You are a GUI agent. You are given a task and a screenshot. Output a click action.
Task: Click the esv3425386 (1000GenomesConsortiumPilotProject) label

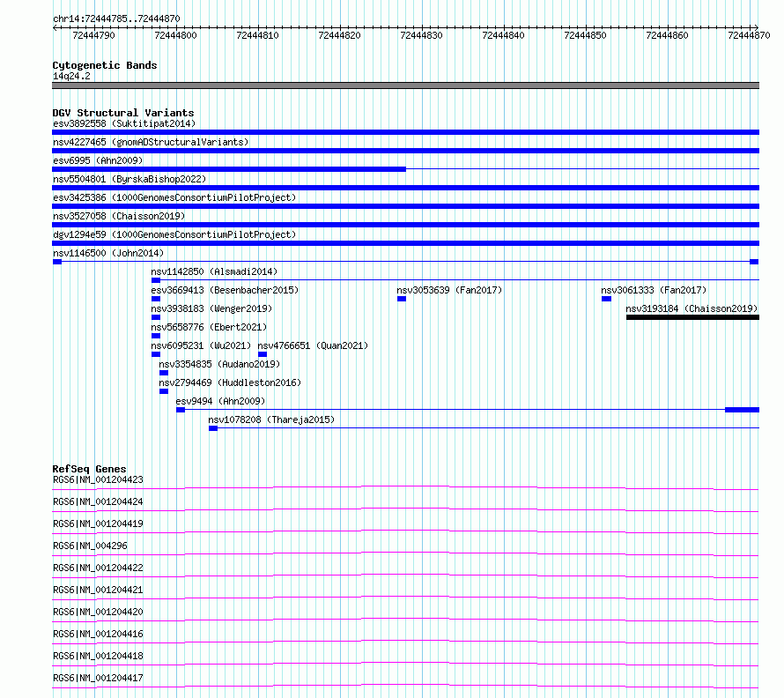(x=174, y=197)
